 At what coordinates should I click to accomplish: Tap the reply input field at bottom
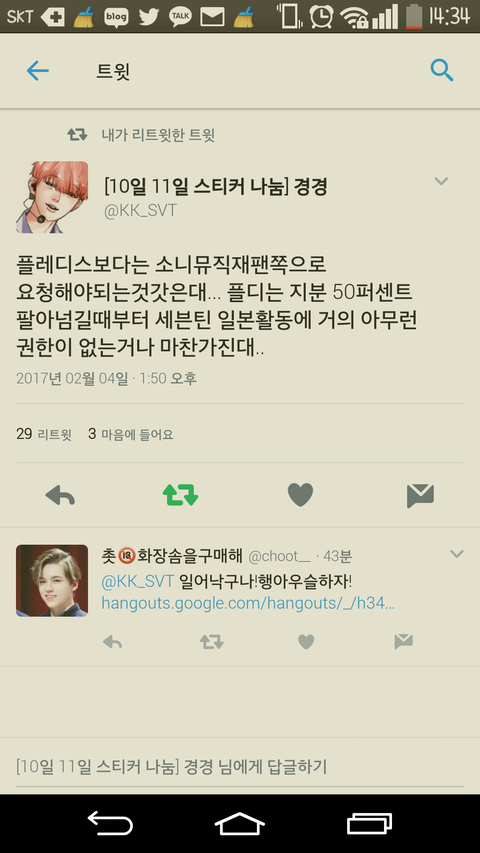[240, 767]
